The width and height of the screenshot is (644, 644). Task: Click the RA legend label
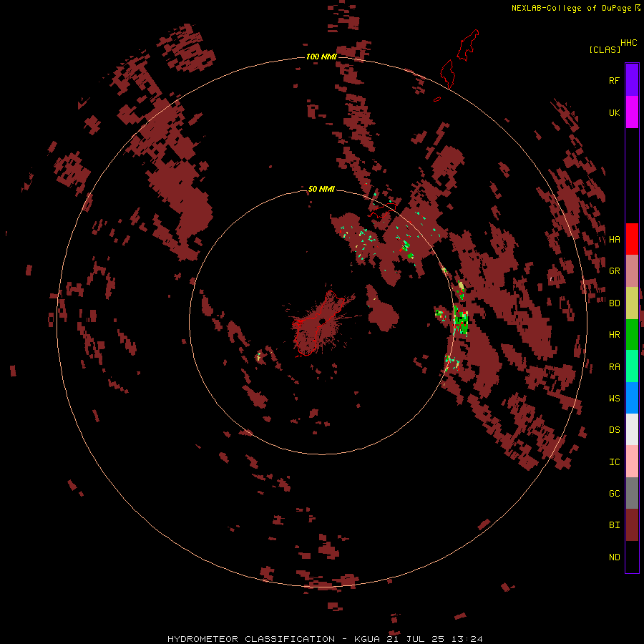(614, 367)
